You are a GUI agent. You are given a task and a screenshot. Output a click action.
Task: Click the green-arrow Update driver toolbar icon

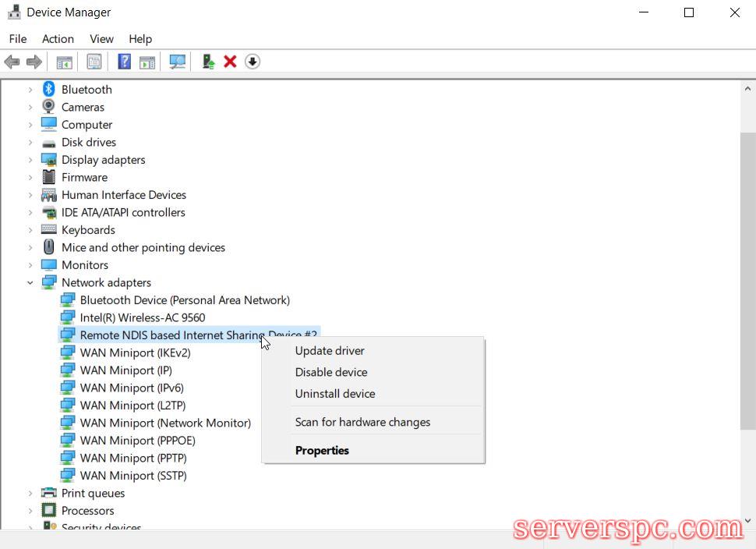[208, 62]
